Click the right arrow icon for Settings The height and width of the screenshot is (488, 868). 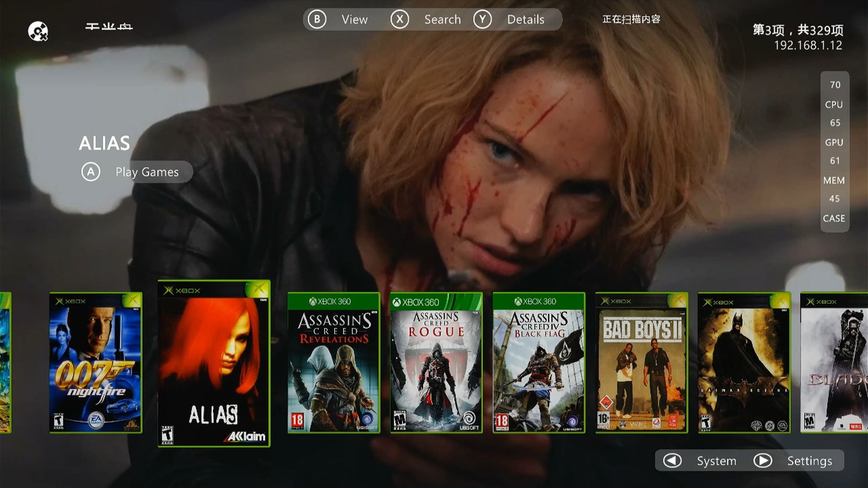point(763,461)
